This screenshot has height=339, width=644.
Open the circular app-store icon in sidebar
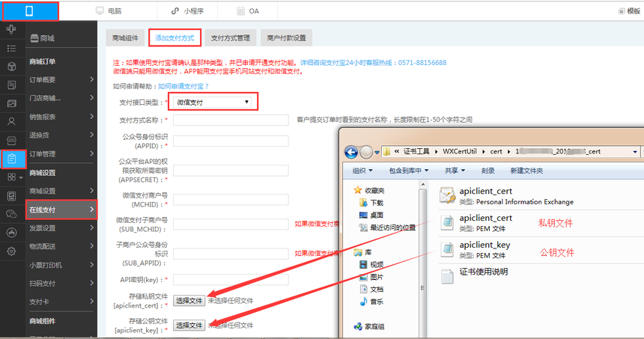pos(11,232)
